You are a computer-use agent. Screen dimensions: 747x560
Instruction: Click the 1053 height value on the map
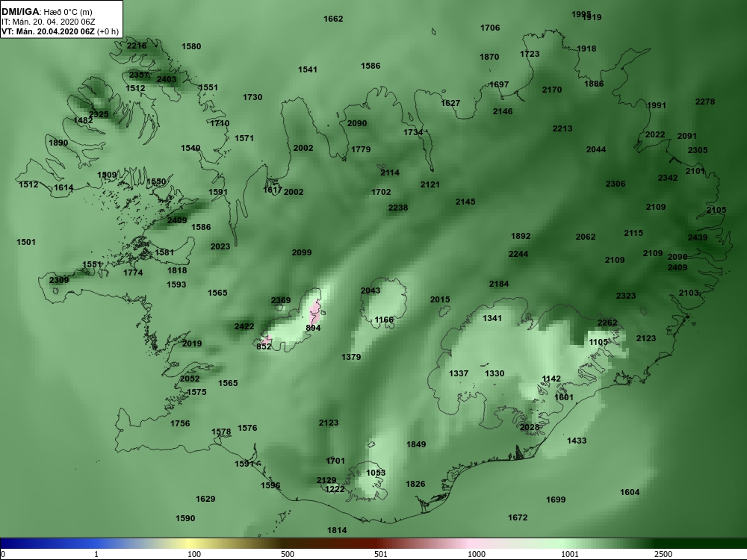click(376, 473)
